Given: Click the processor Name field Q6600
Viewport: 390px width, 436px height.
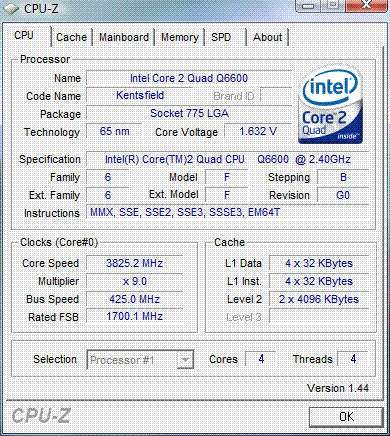Looking at the screenshot, I should point(189,78).
